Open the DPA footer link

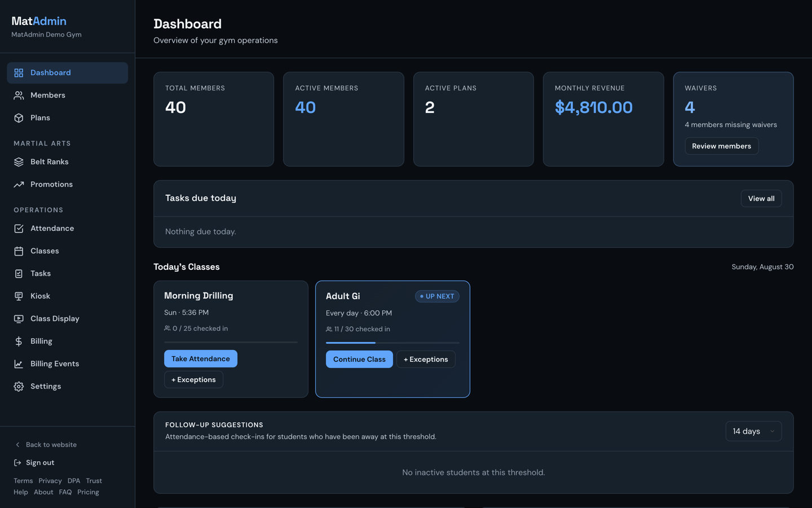click(74, 481)
